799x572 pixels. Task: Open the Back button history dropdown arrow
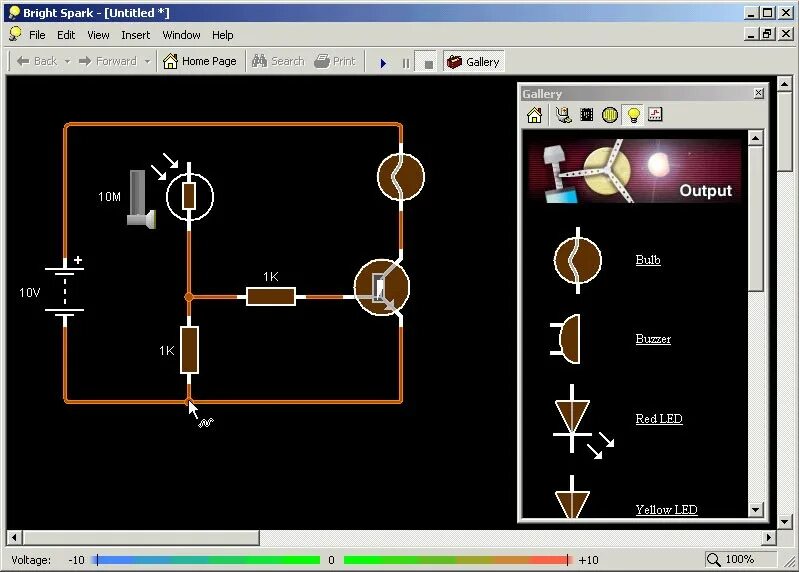click(x=67, y=61)
